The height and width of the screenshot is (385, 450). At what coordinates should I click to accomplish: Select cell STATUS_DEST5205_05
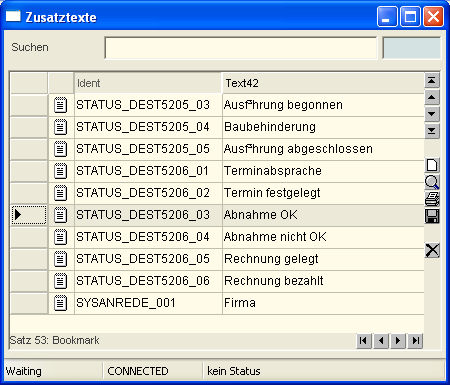148,149
